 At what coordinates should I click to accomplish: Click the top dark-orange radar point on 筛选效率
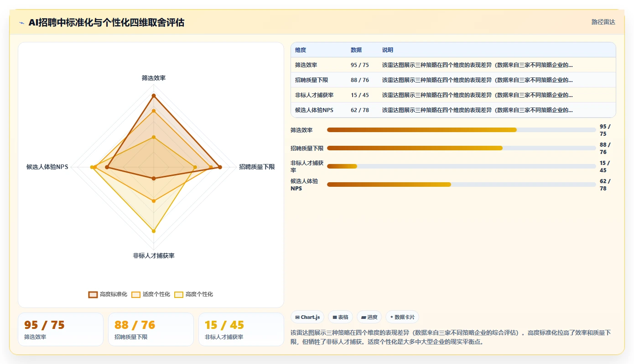coord(154,96)
